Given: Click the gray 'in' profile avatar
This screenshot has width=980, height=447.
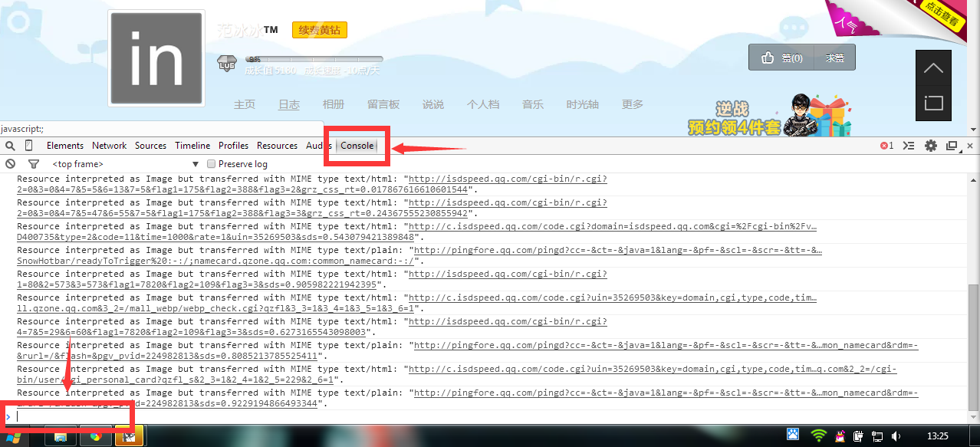Looking at the screenshot, I should tap(157, 58).
